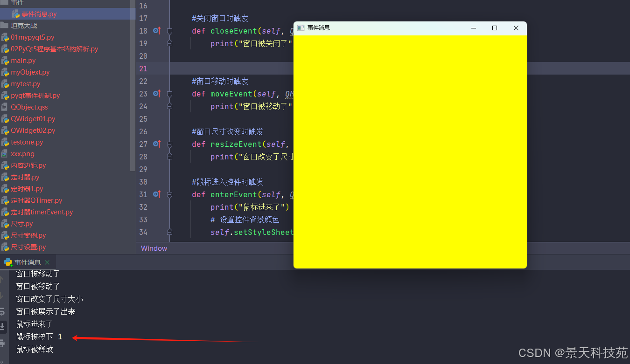
Task: Open main.py in project tree
Action: coord(23,61)
